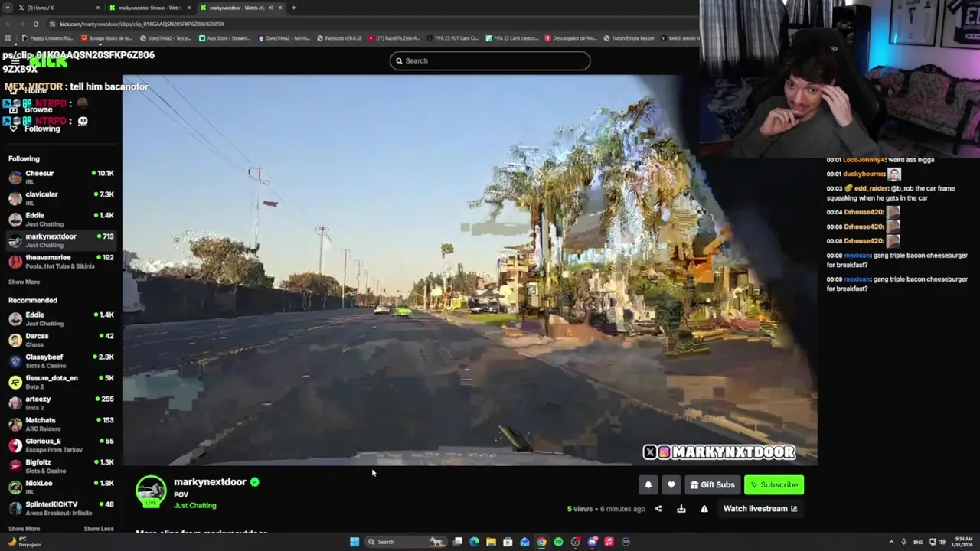Image resolution: width=980 pixels, height=551 pixels.
Task: Reload the page with the refresh icon
Action: pyautogui.click(x=35, y=24)
